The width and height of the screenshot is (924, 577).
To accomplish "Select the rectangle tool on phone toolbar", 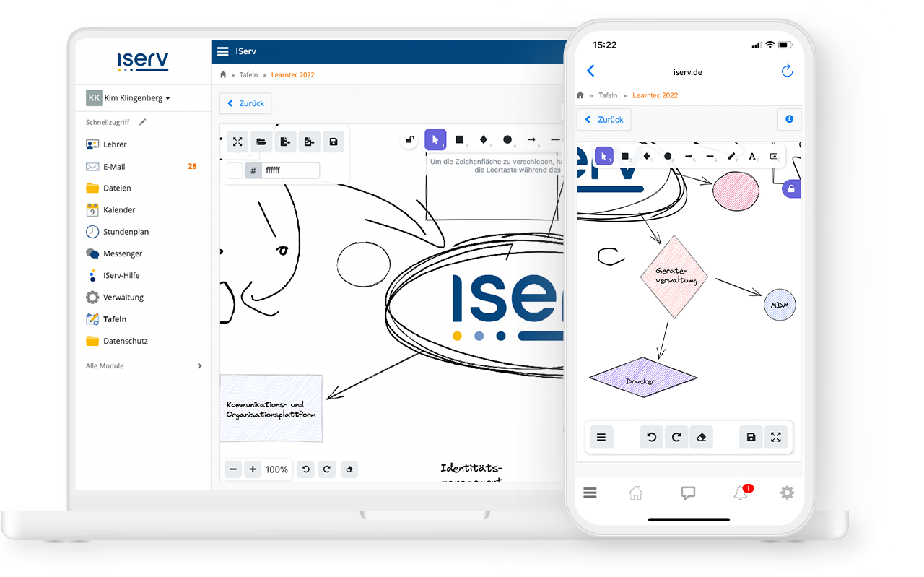I will pyautogui.click(x=625, y=156).
